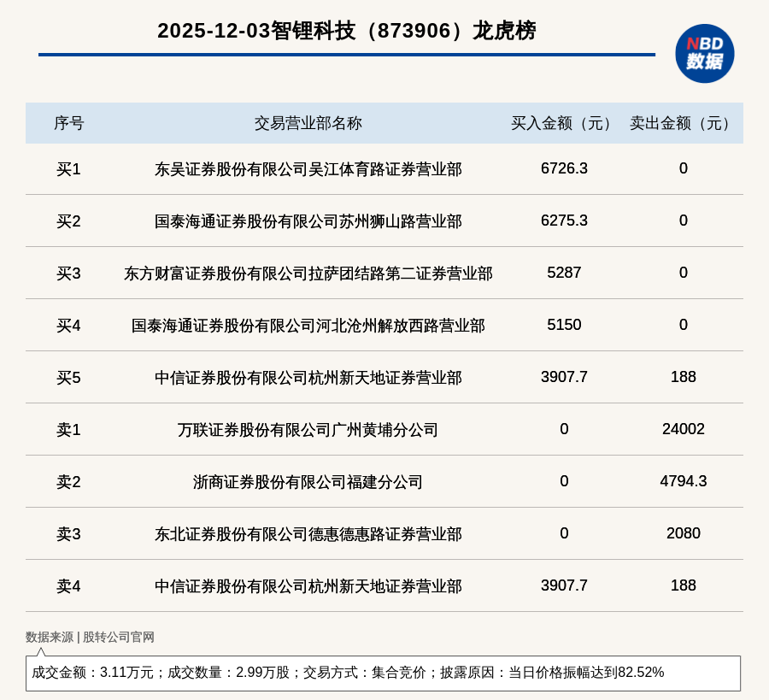Click the 24002 sell amount cell
This screenshot has width=769, height=700.
pyautogui.click(x=683, y=429)
